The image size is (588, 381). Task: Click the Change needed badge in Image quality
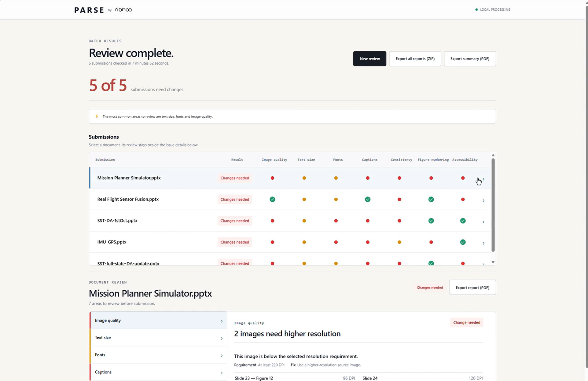click(x=467, y=323)
